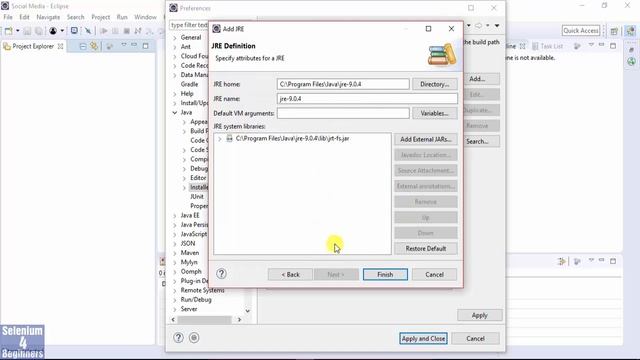The height and width of the screenshot is (360, 640).
Task: Click the Variables... button
Action: [x=435, y=113]
